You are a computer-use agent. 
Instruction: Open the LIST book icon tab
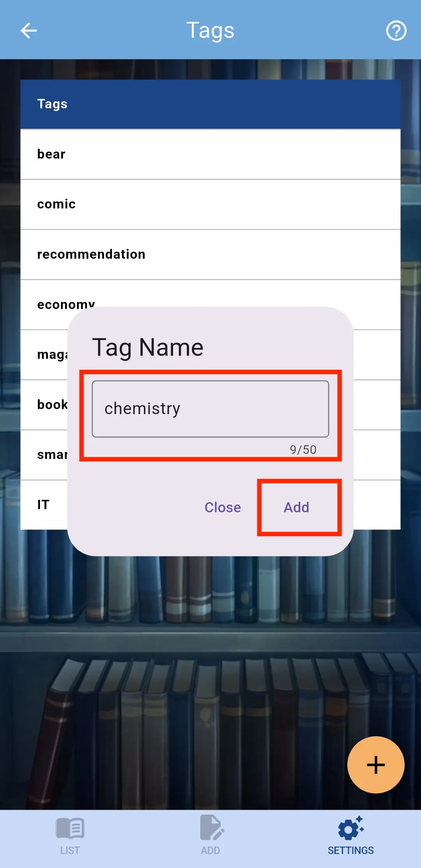coord(70,835)
